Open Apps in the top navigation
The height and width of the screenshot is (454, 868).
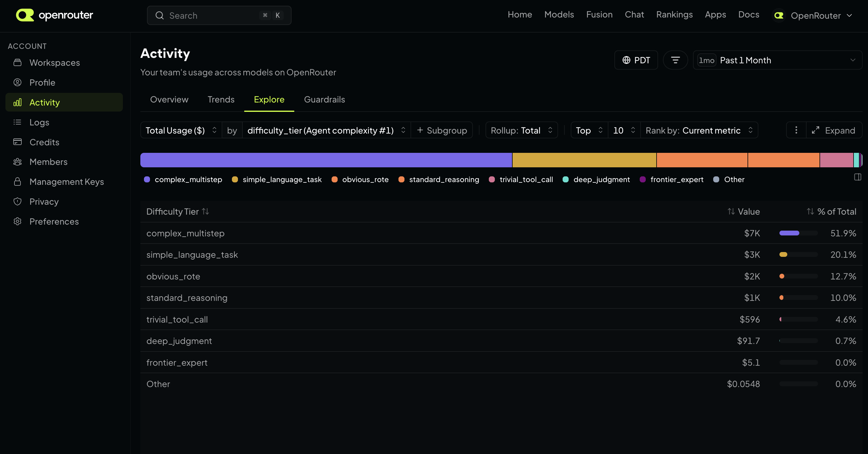(x=715, y=14)
